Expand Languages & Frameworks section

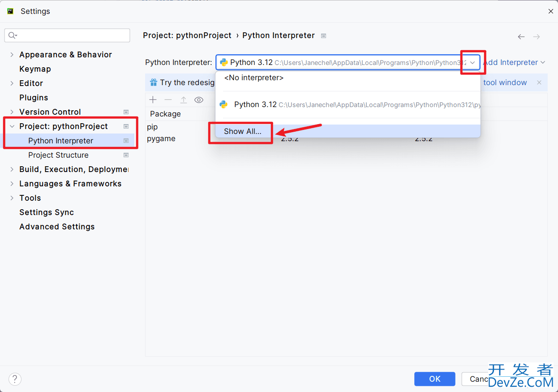[x=12, y=184]
